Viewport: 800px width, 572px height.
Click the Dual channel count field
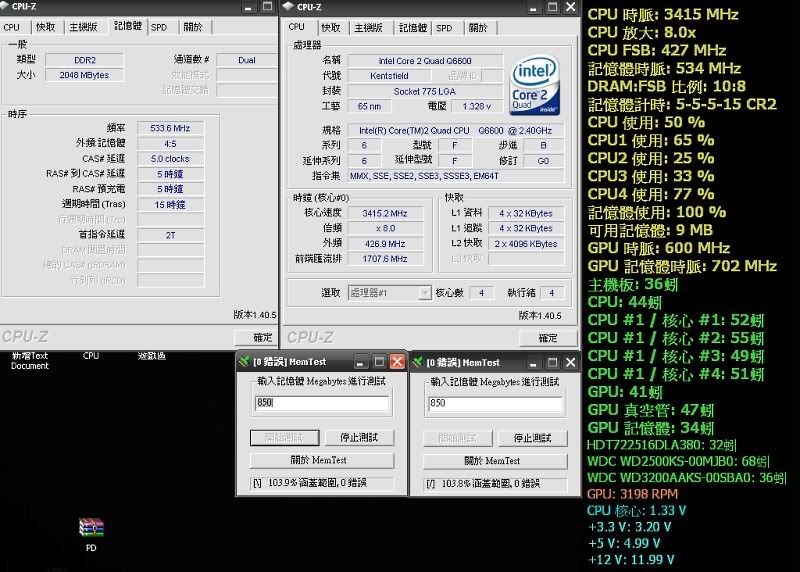click(x=247, y=60)
